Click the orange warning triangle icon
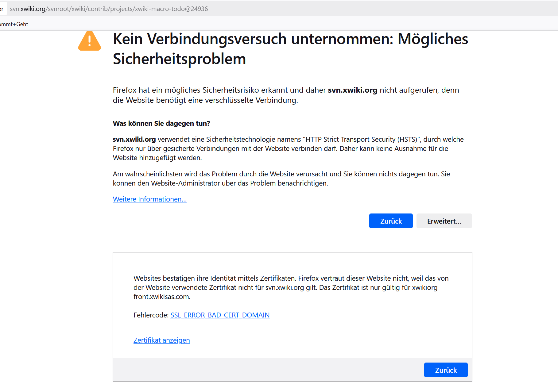Screen dimensions: 558x392 (89, 41)
